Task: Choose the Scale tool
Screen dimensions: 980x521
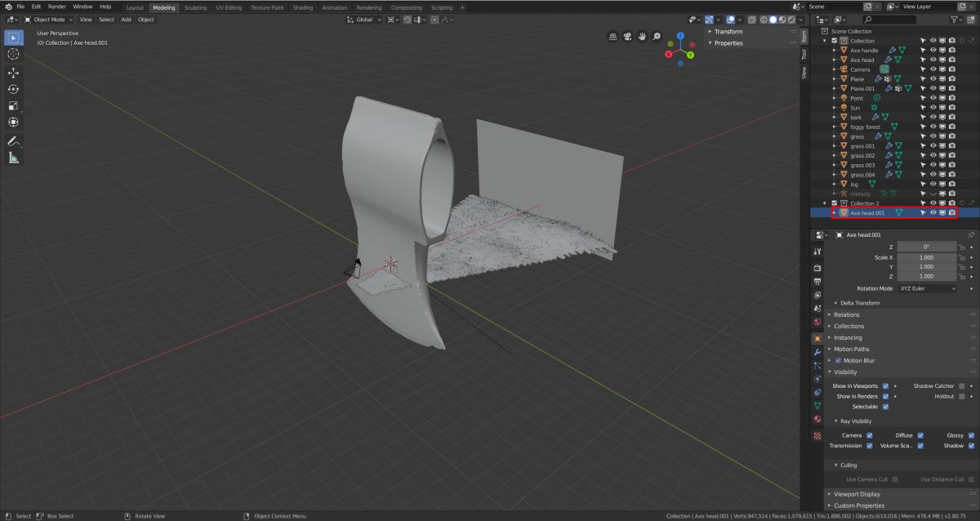Action: coord(13,105)
